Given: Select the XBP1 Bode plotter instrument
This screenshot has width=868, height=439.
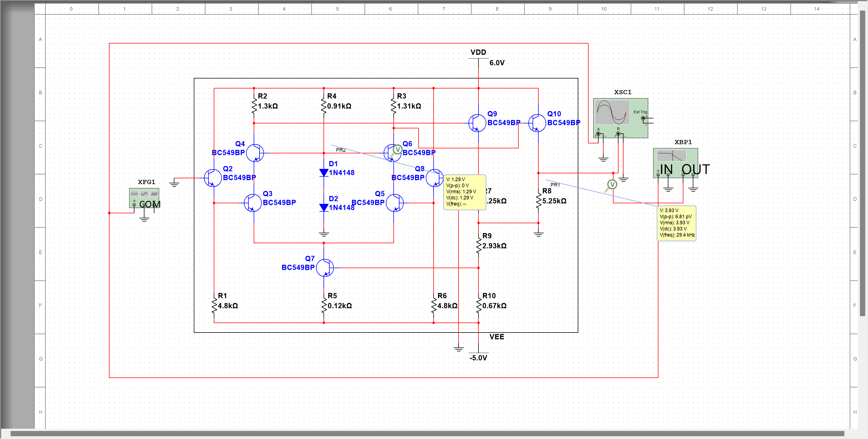Looking at the screenshot, I should click(675, 163).
